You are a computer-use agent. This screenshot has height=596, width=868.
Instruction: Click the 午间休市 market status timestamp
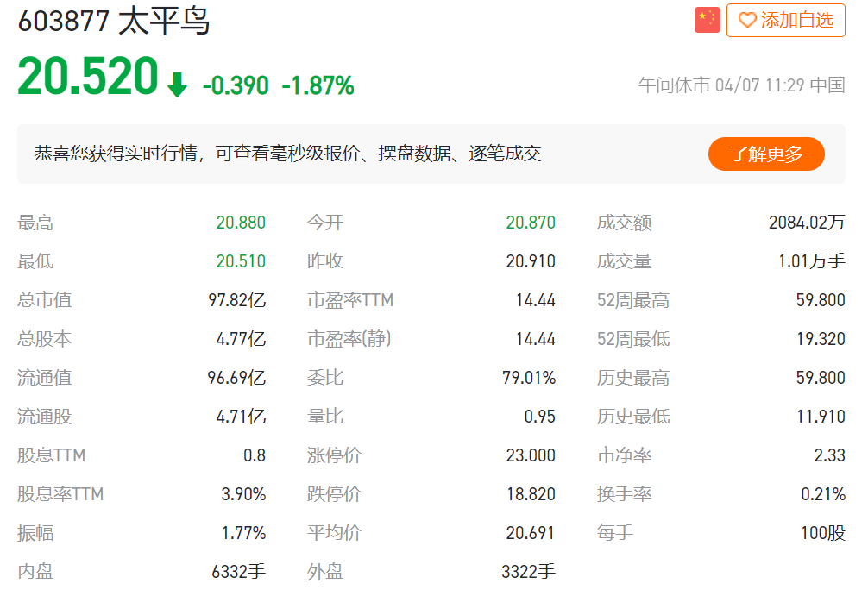741,85
